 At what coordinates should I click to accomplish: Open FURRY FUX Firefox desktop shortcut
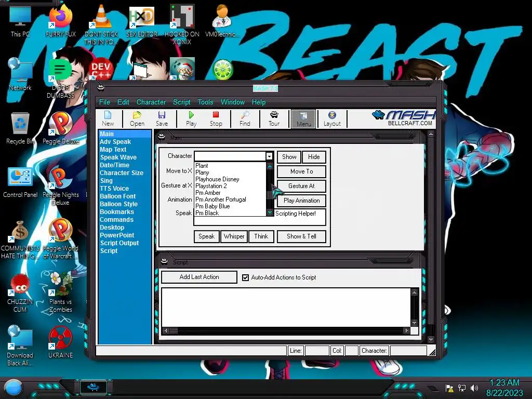(x=60, y=21)
